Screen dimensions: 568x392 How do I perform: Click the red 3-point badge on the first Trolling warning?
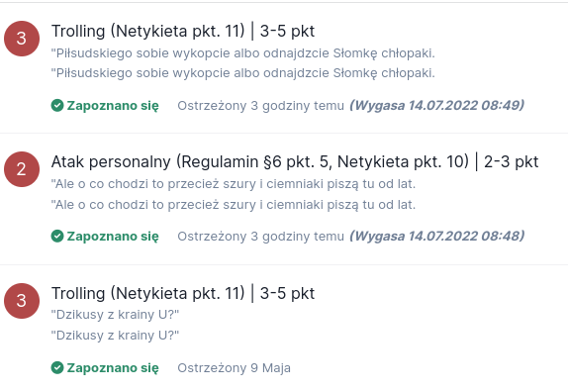click(x=22, y=39)
